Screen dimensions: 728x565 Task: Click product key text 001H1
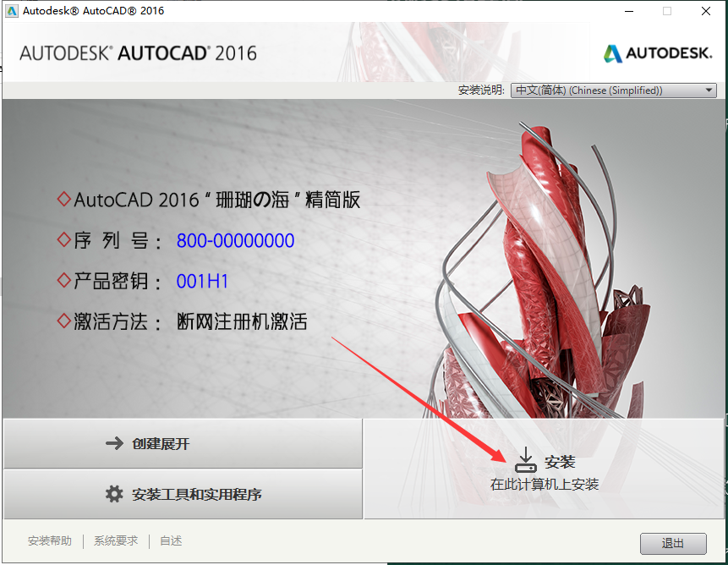(x=202, y=282)
